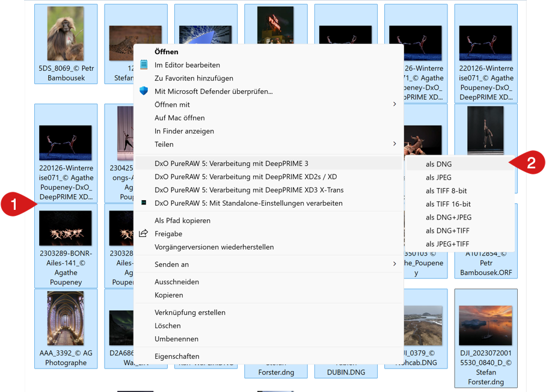Click the share icon next to Freigabe
546x392 pixels.
pos(144,233)
